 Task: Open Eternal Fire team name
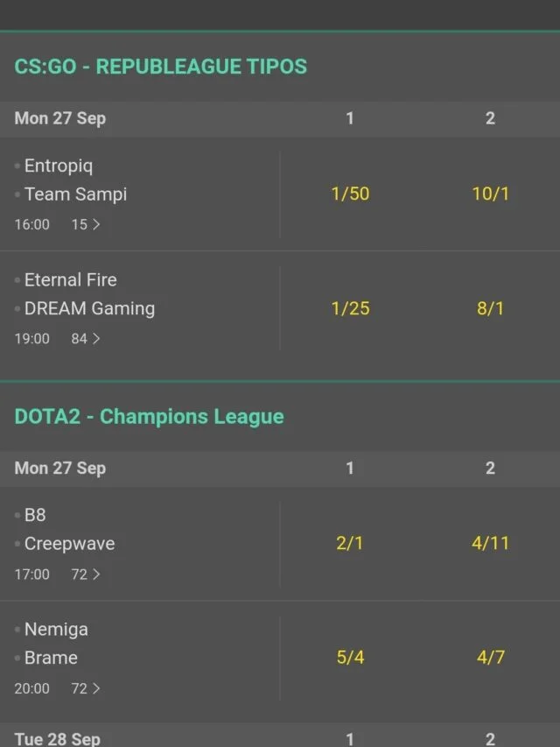click(x=71, y=279)
